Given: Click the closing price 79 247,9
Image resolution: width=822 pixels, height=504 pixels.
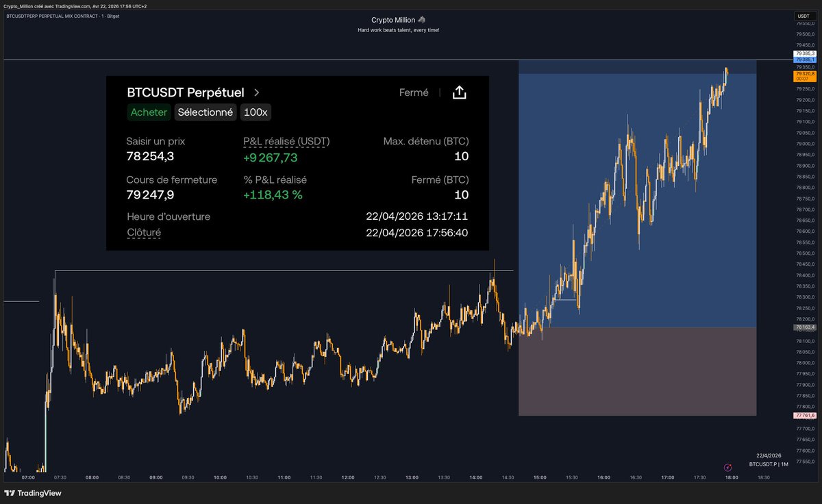Looking at the screenshot, I should coord(150,194).
